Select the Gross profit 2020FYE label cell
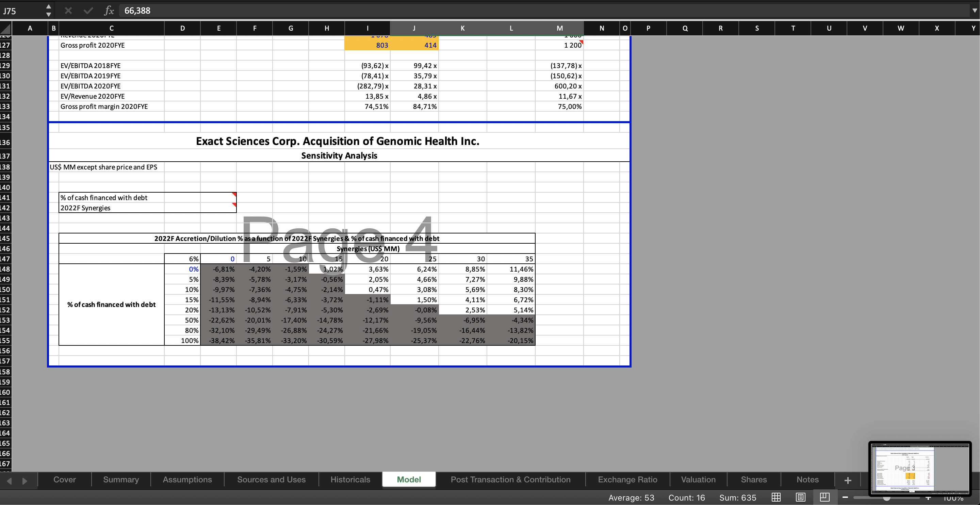 point(112,45)
